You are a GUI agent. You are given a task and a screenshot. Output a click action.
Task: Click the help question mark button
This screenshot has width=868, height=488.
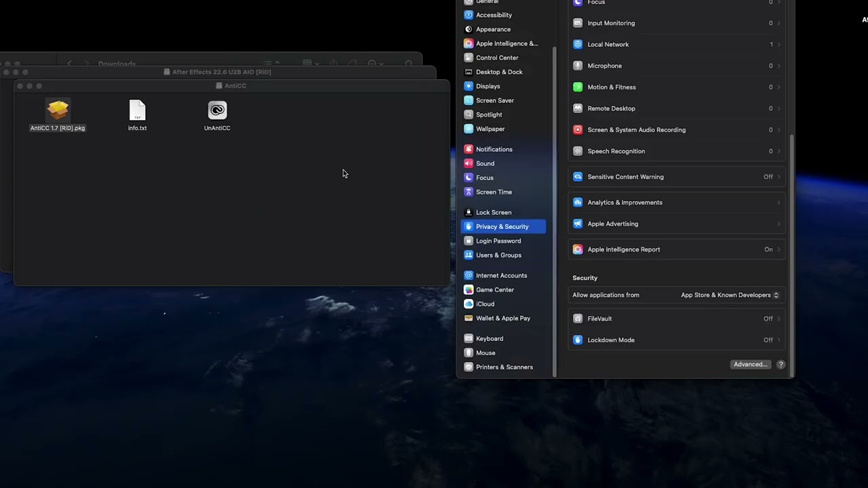point(781,364)
